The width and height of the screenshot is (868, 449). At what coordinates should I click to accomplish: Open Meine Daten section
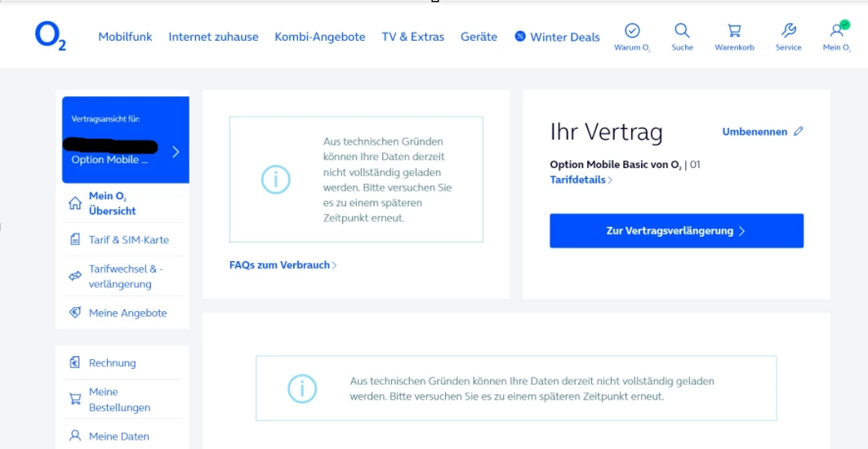click(x=119, y=436)
